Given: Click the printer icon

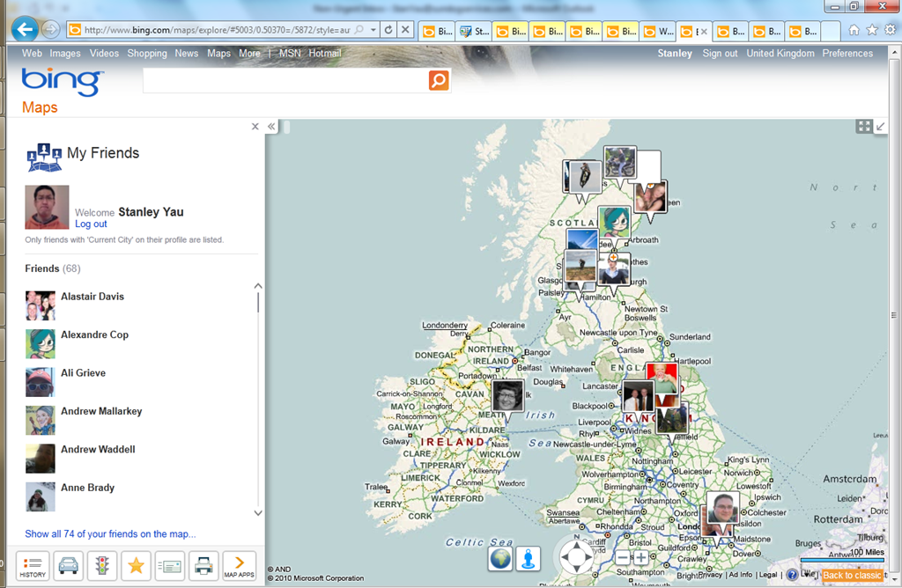Looking at the screenshot, I should coord(203,565).
